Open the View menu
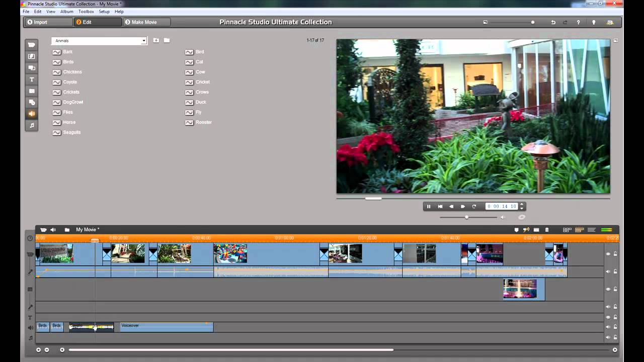This screenshot has width=644, height=362. 51,11
